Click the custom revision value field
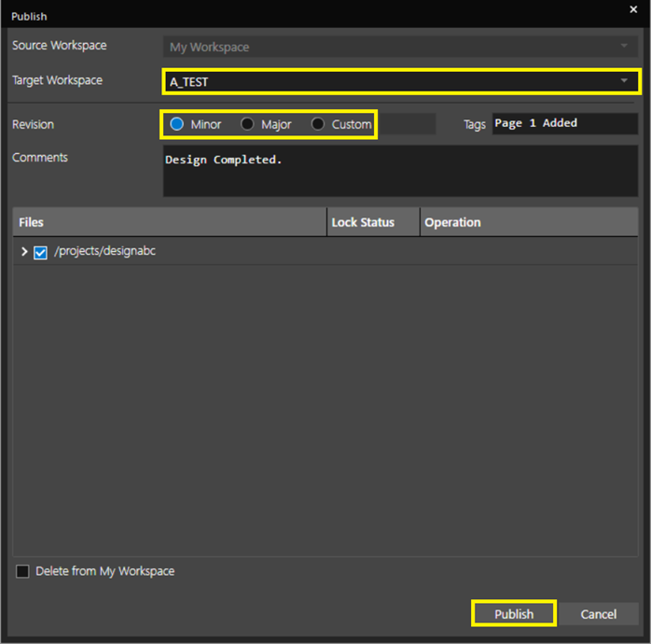 [406, 124]
